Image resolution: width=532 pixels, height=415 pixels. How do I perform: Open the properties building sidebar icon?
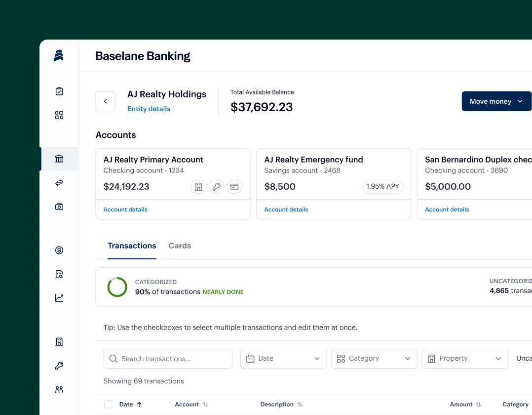59,342
